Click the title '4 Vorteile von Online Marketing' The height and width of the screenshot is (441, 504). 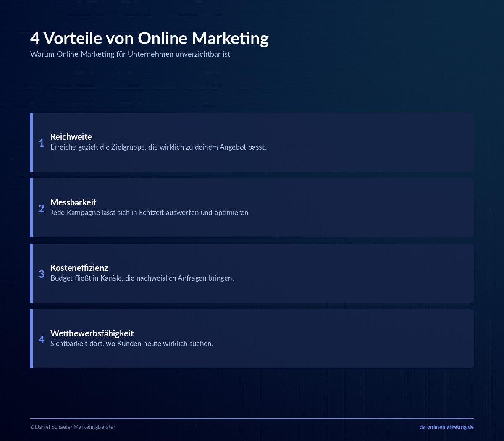[x=150, y=38]
